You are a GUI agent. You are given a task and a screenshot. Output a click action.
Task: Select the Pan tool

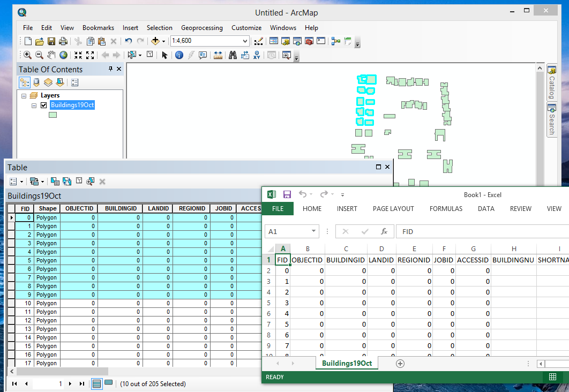[x=51, y=55]
